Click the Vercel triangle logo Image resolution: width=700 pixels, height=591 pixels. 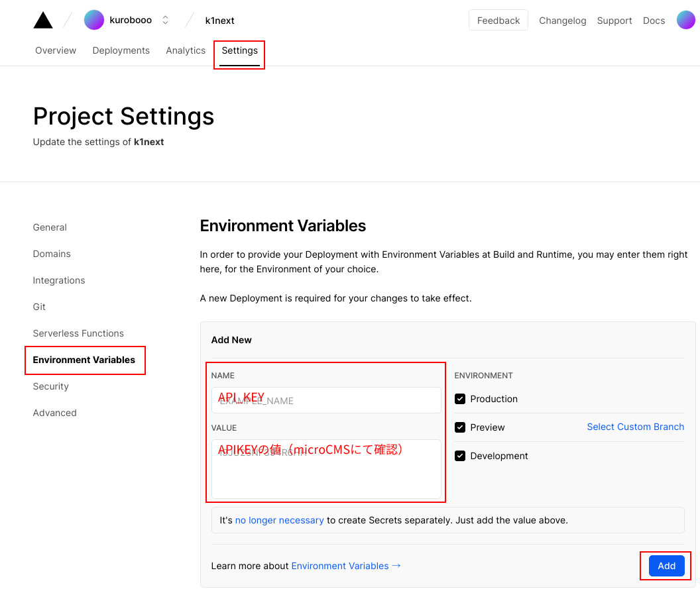(43, 20)
